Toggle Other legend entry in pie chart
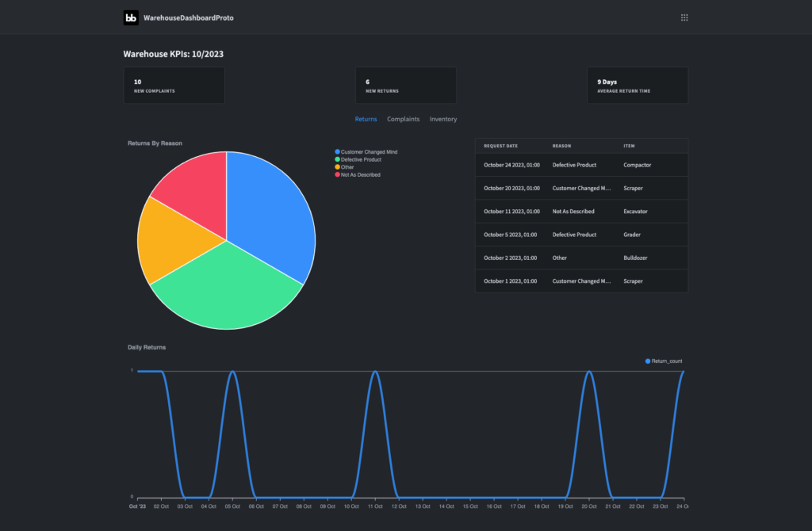Screen dimensions: 812x531 (344, 167)
